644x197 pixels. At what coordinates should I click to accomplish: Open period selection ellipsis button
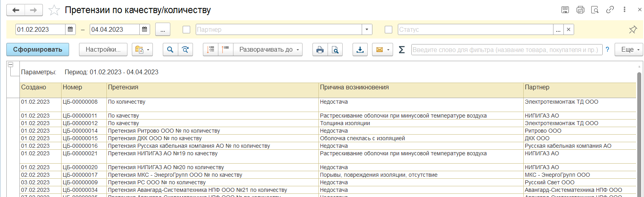[163, 29]
